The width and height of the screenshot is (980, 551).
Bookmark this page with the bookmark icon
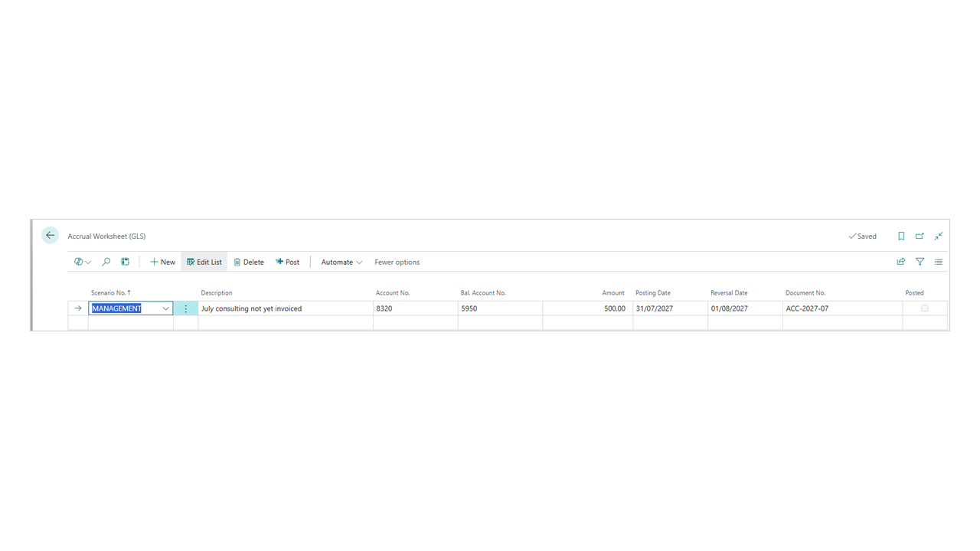pos(901,236)
